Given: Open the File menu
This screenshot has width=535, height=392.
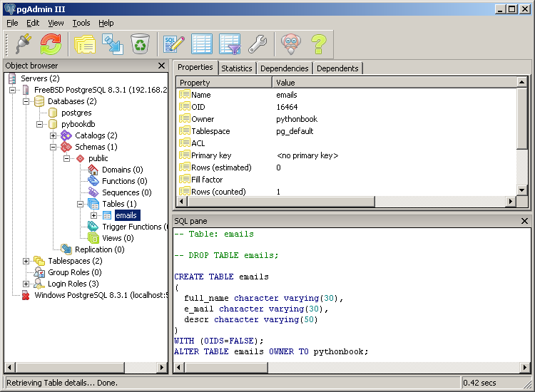Looking at the screenshot, I should click(12, 23).
